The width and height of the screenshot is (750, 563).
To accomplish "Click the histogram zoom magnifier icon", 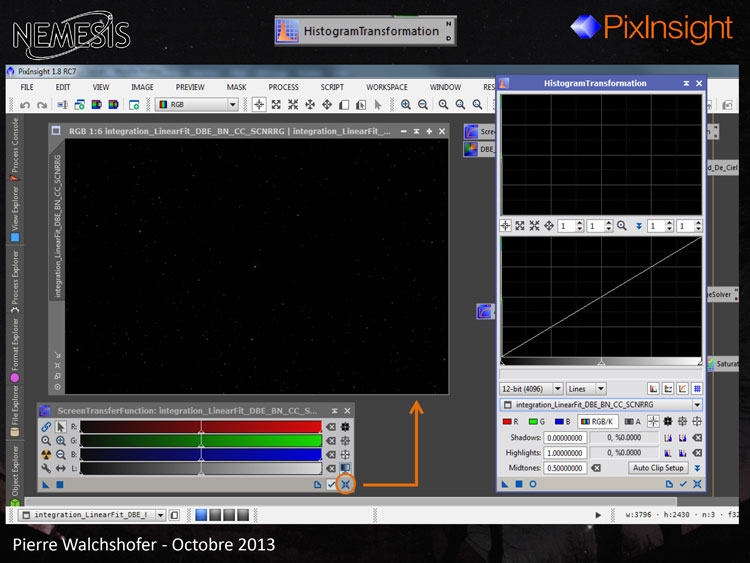I will point(622,225).
